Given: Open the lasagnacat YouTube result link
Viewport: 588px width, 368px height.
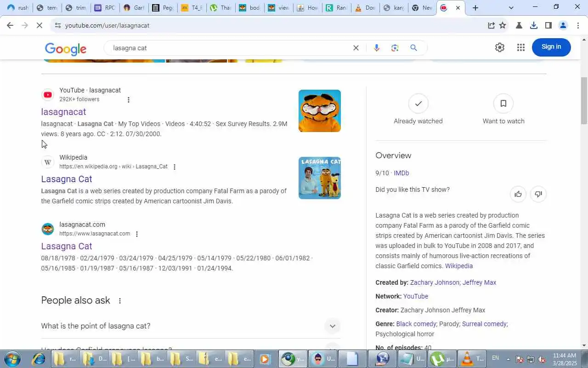Looking at the screenshot, I should (x=63, y=112).
